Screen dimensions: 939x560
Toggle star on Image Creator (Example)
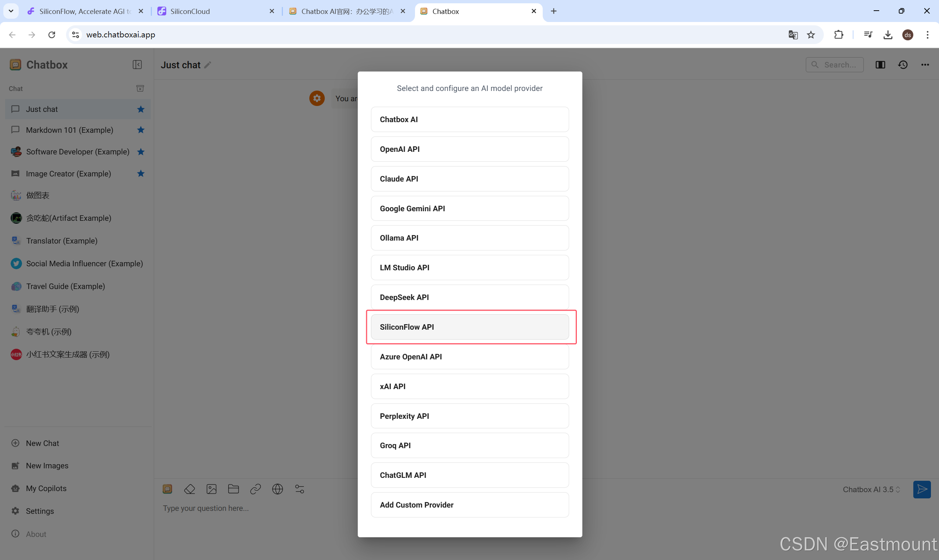141,173
